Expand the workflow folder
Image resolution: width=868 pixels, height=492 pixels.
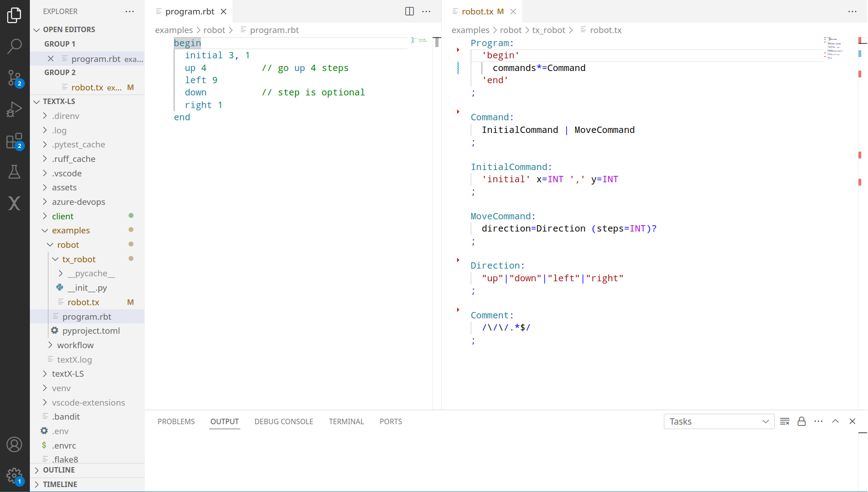click(x=75, y=345)
